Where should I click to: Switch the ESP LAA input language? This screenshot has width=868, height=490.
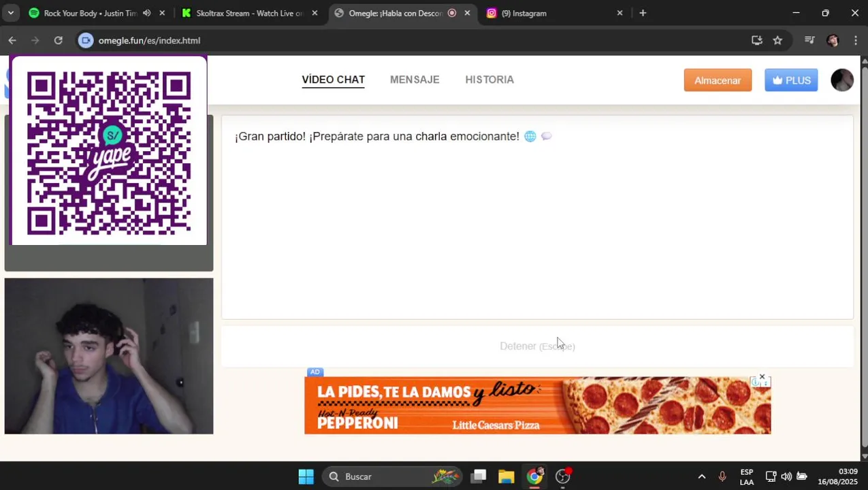(747, 476)
